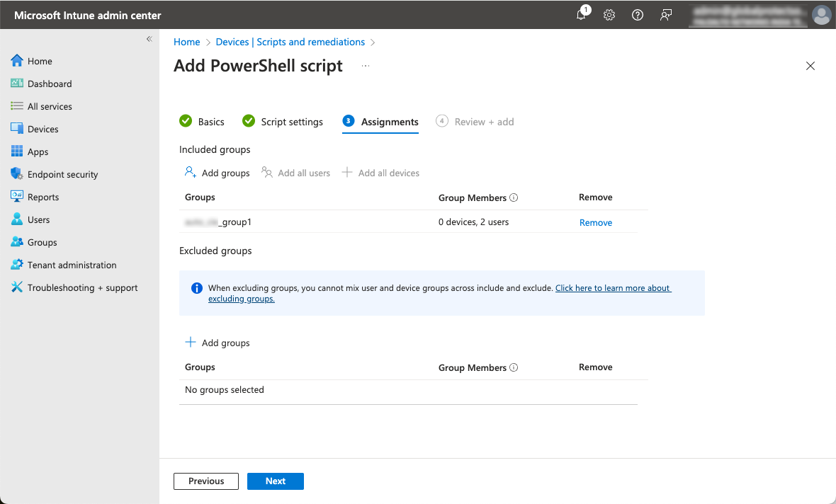Click the info icon next to Group Members

click(515, 197)
